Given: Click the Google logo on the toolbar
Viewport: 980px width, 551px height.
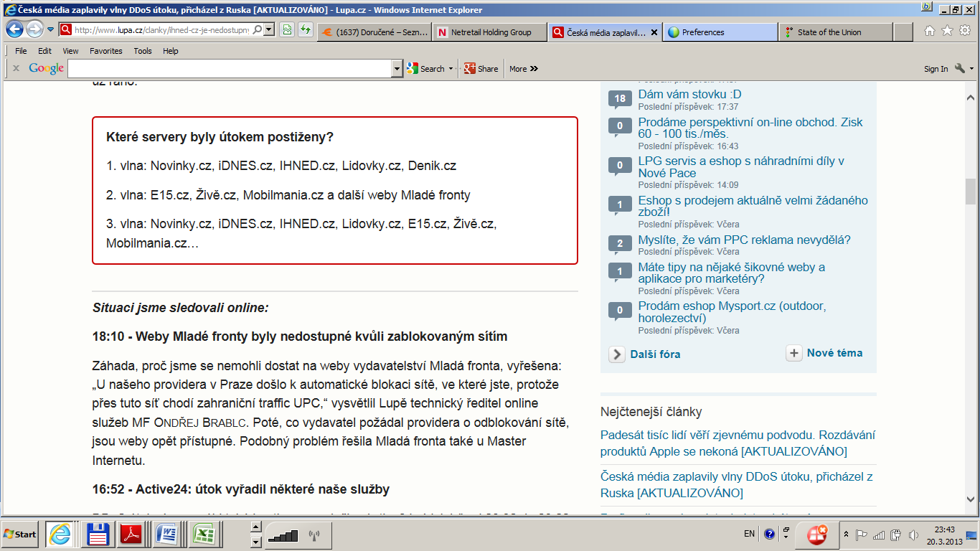Looking at the screenshot, I should point(47,68).
